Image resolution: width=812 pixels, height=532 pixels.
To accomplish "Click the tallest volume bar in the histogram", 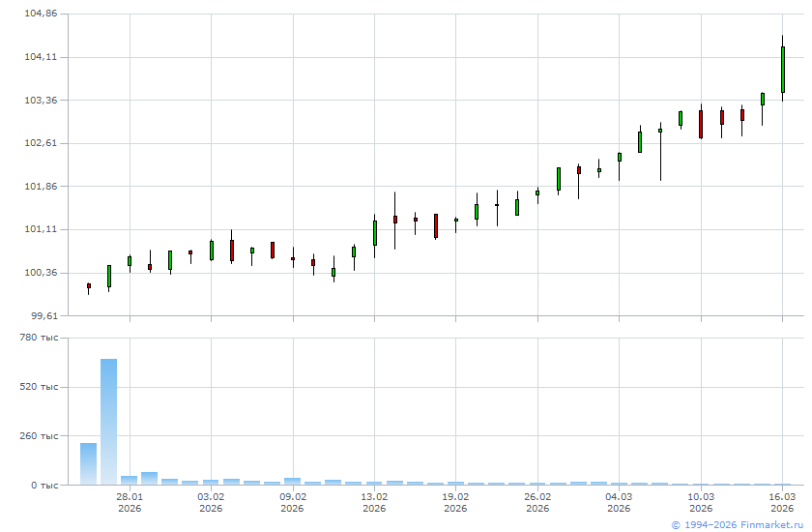I will [x=108, y=421].
